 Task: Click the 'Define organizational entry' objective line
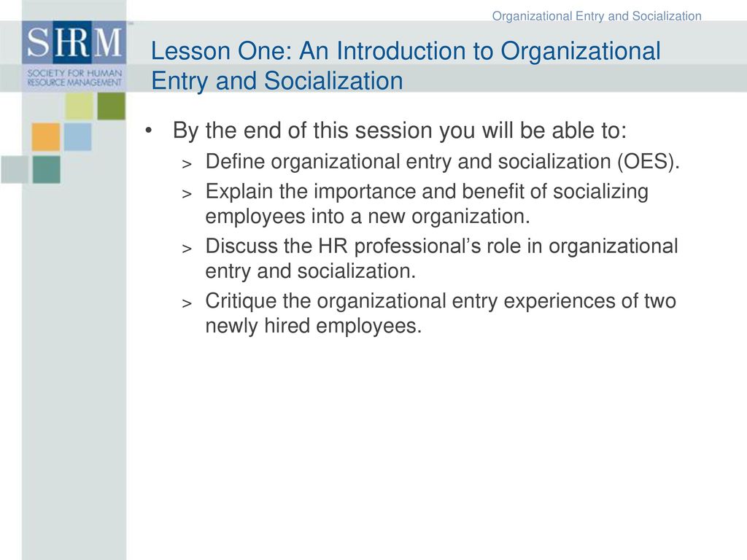(x=443, y=161)
